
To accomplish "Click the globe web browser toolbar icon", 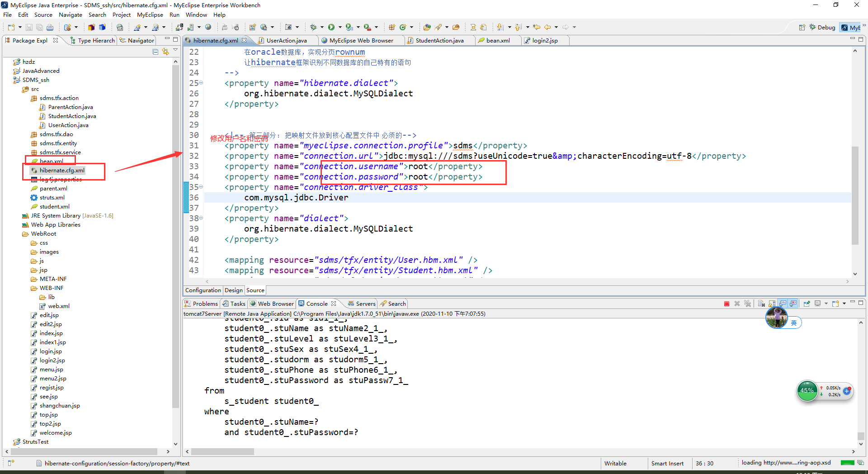I will click(x=208, y=27).
